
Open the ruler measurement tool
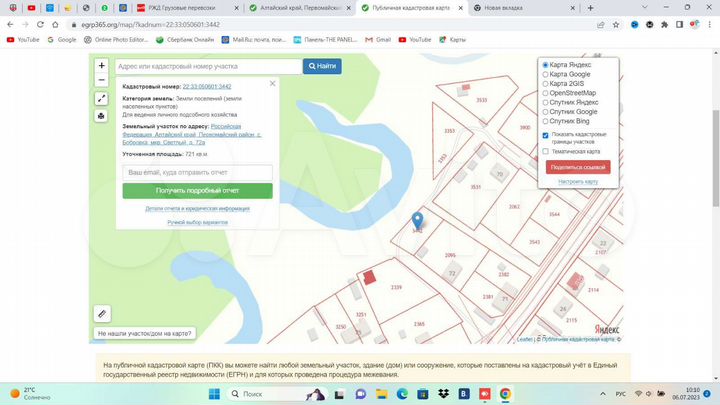tap(101, 313)
